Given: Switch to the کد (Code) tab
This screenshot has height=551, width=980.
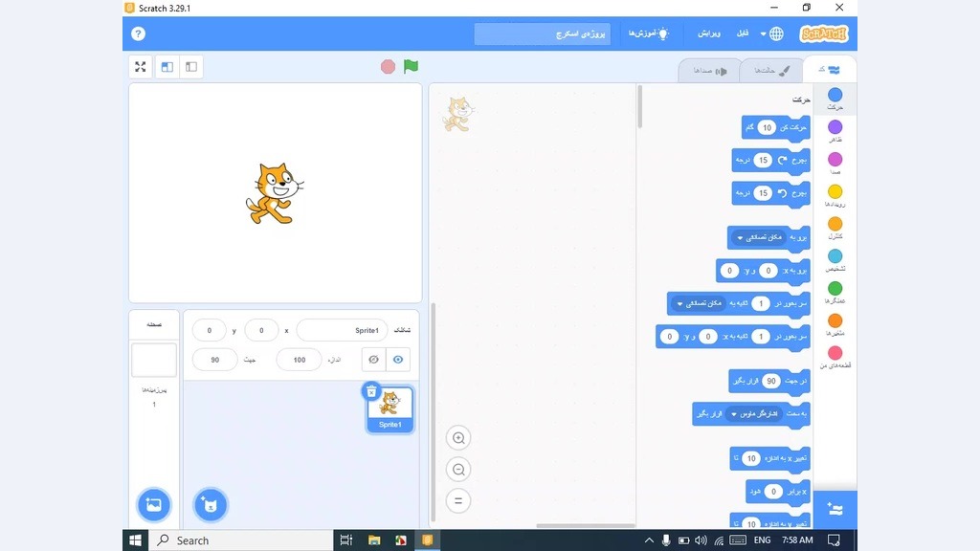Looking at the screenshot, I should click(x=830, y=70).
